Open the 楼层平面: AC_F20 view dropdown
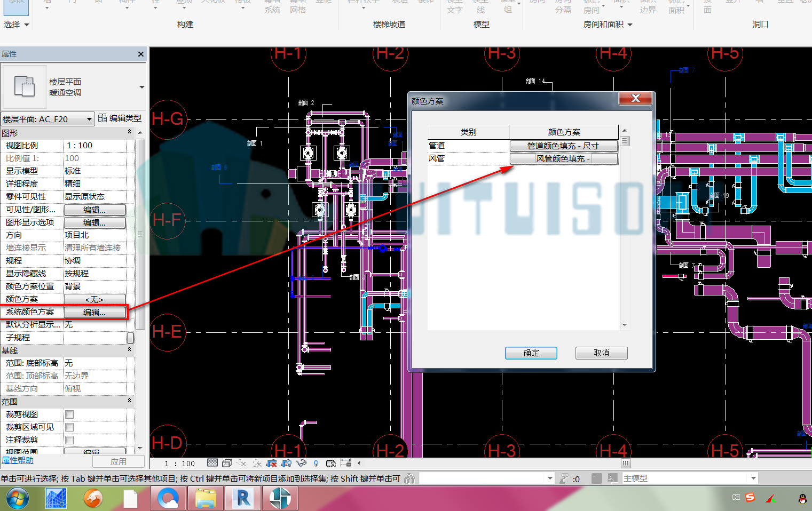The width and height of the screenshot is (812, 511). click(x=48, y=119)
